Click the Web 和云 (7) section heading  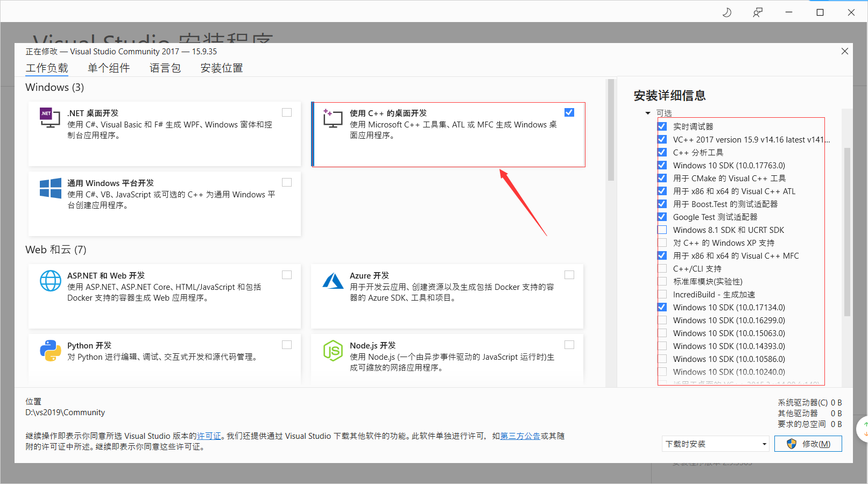[x=56, y=250]
